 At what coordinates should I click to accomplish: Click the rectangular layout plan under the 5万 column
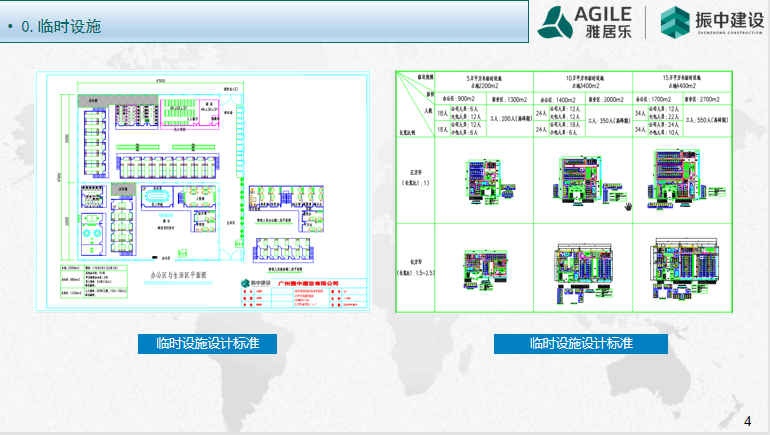pos(485,270)
